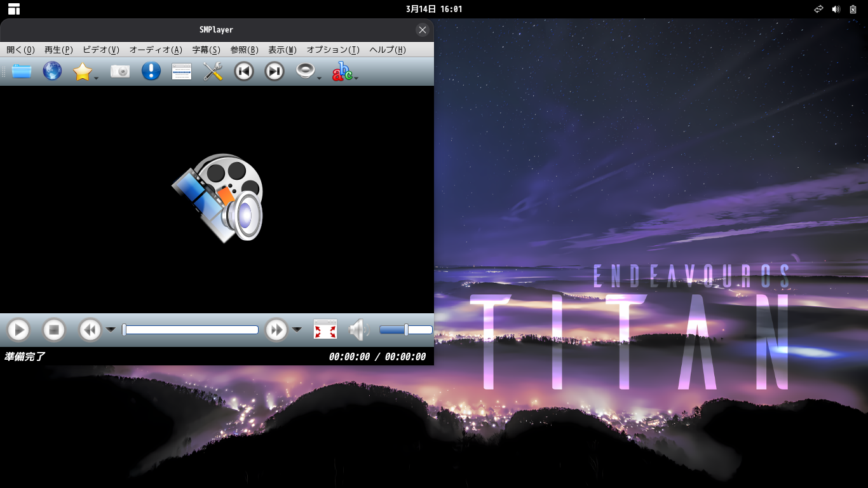
Task: Open the forward options dropdown arrow
Action: (x=297, y=330)
